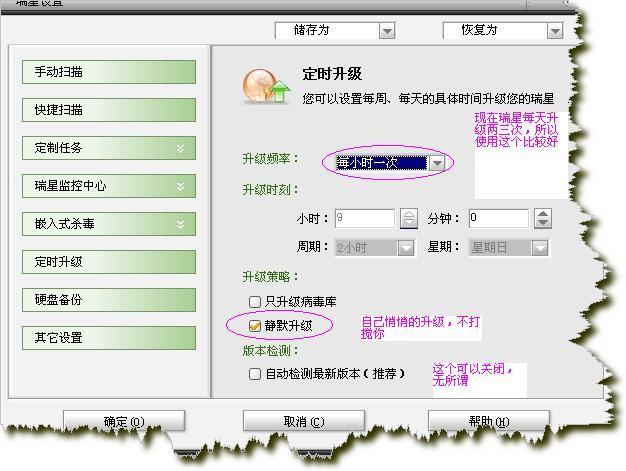
Task: Check the 只升级病毒库 checkbox
Action: pyautogui.click(x=254, y=301)
